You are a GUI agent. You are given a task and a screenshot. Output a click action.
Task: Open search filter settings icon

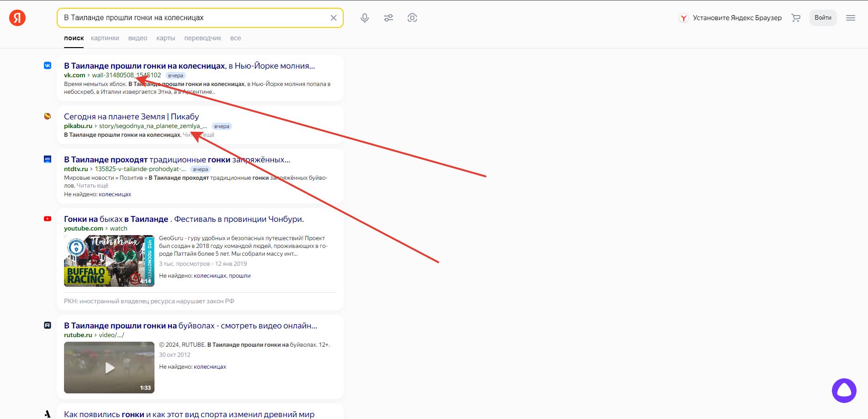tap(389, 18)
